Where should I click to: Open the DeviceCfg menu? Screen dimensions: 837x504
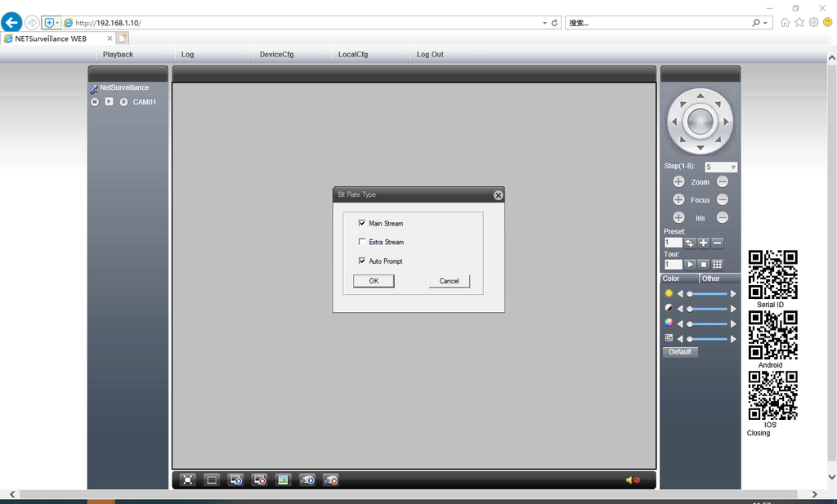276,55
